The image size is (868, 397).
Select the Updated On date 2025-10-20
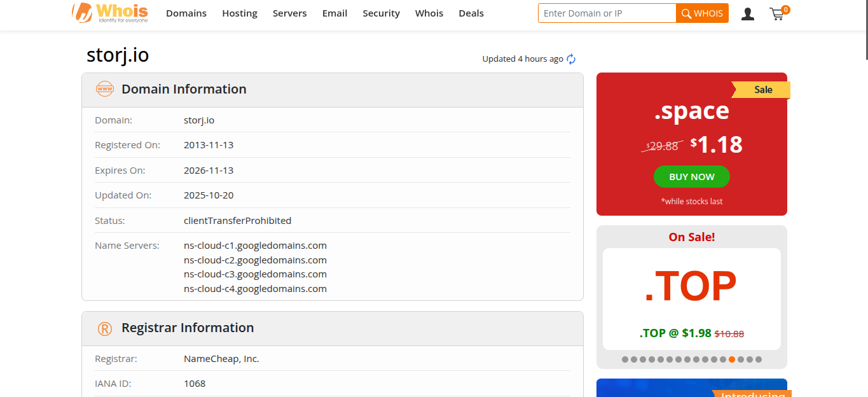209,195
